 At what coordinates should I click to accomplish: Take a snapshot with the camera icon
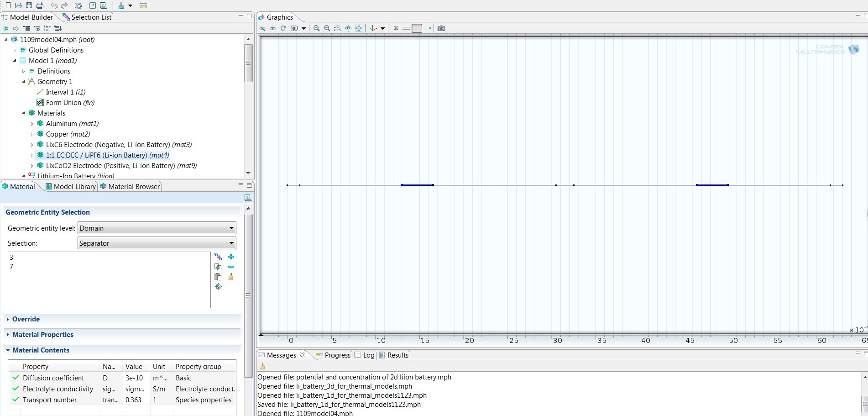tap(441, 28)
